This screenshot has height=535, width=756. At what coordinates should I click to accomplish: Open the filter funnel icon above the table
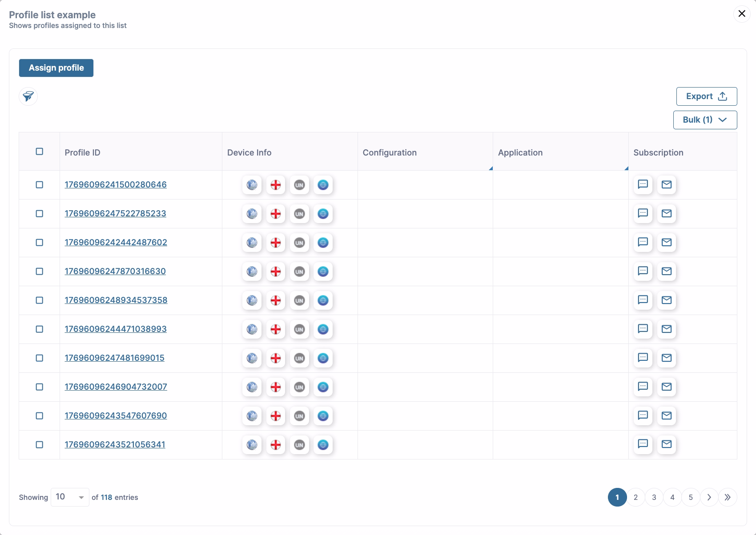point(28,96)
